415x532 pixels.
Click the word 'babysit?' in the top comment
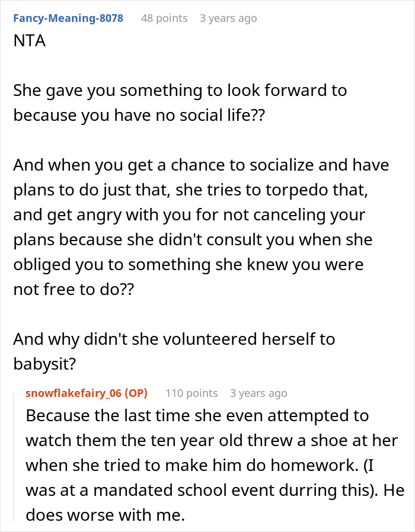pyautogui.click(x=44, y=363)
